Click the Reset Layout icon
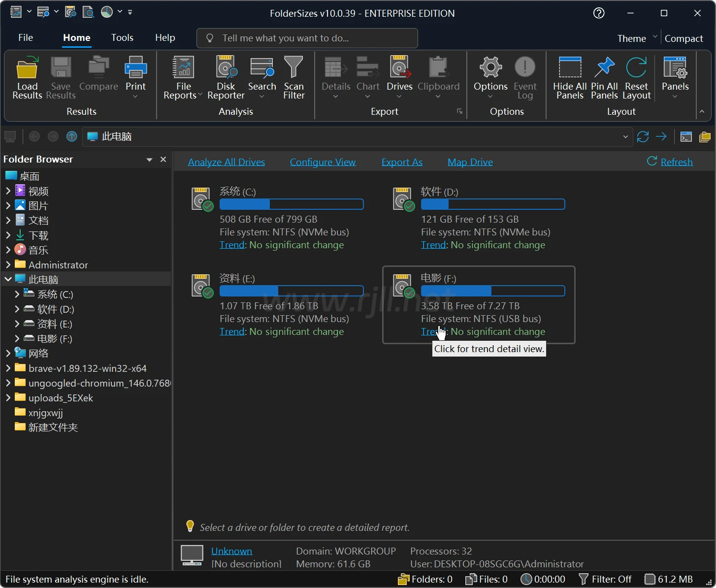 click(x=636, y=69)
